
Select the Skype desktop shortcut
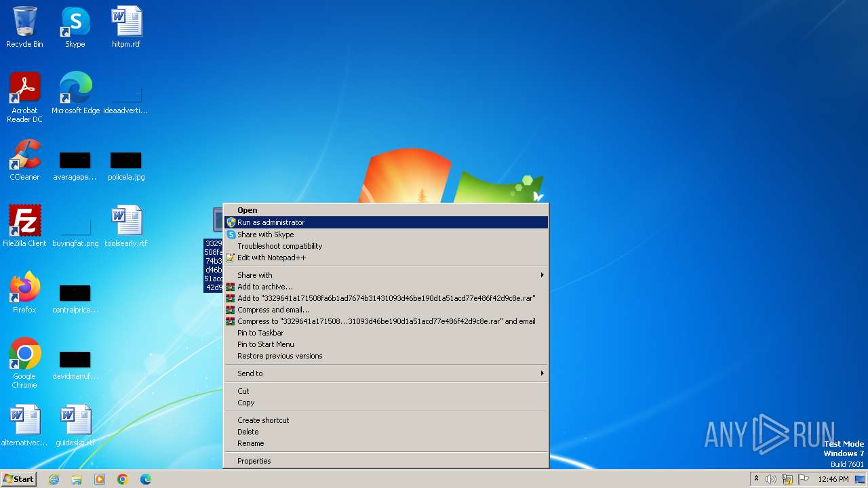click(75, 27)
